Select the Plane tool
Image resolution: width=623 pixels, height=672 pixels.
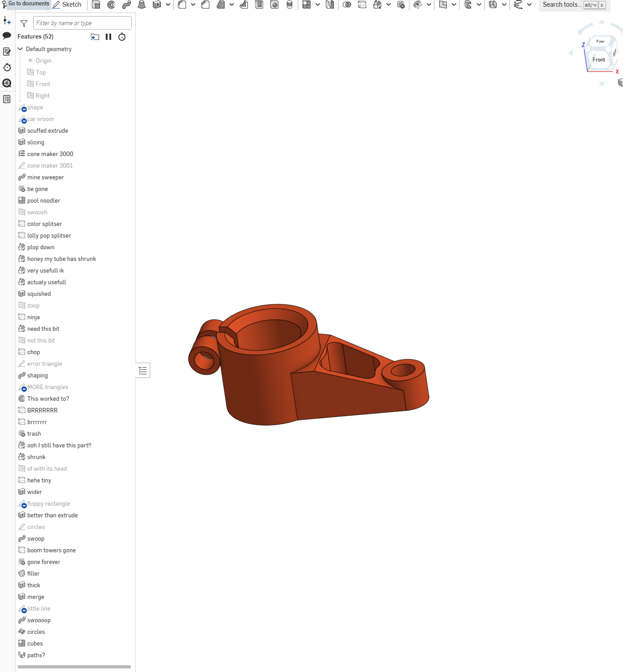point(443,4)
